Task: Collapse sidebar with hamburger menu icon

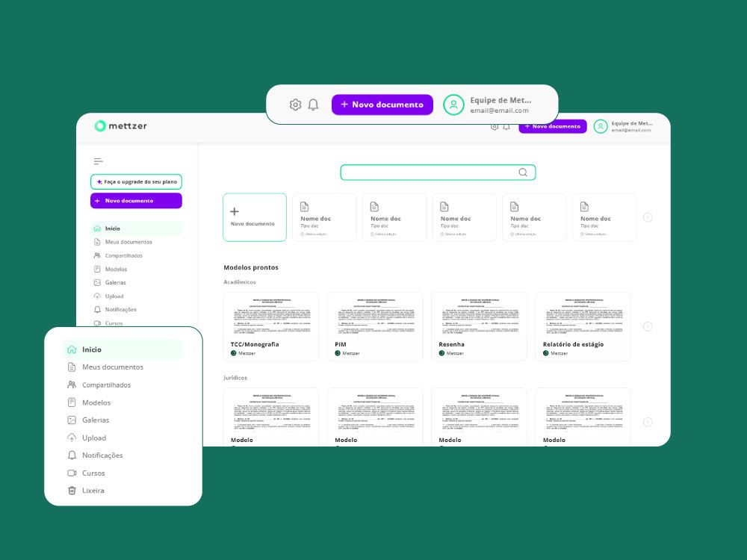Action: [98, 161]
